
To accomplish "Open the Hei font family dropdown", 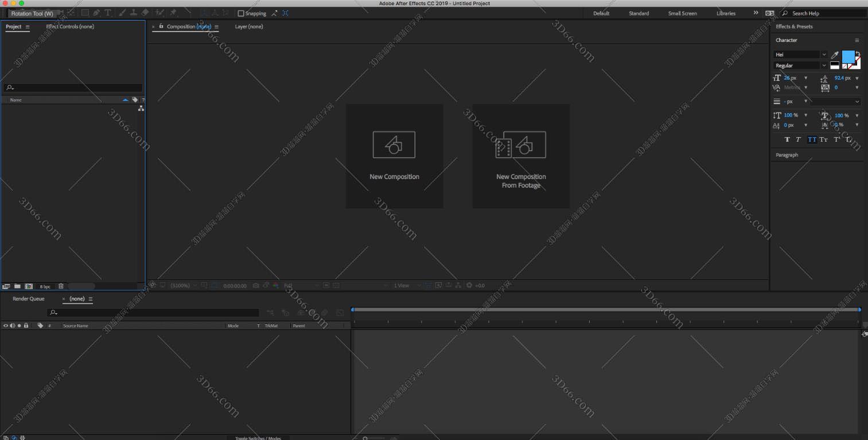I will 800,54.
